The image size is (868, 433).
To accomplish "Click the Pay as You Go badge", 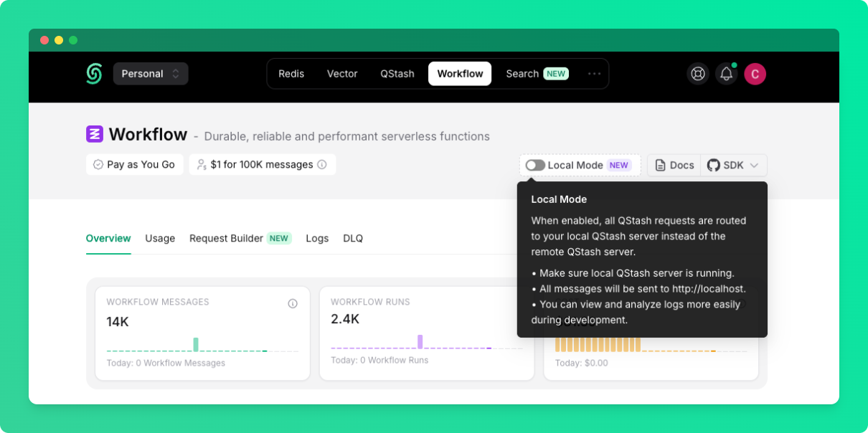I will pyautogui.click(x=135, y=165).
